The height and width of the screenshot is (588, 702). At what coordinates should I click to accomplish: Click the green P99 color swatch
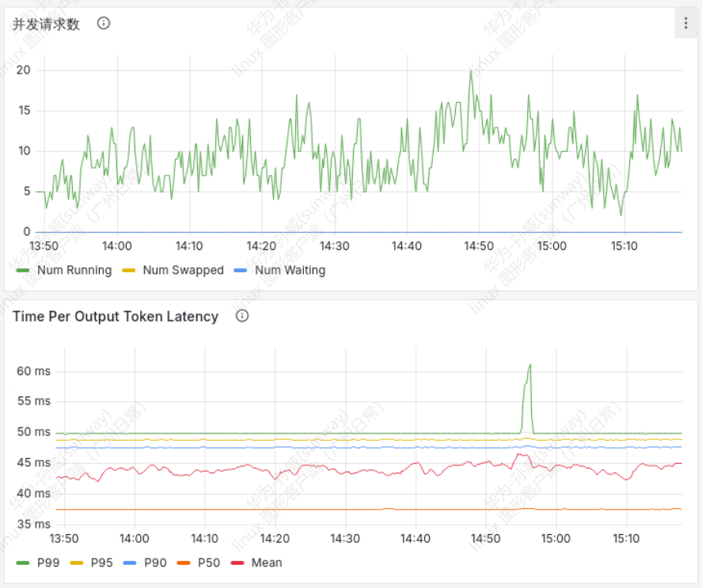[x=22, y=563]
